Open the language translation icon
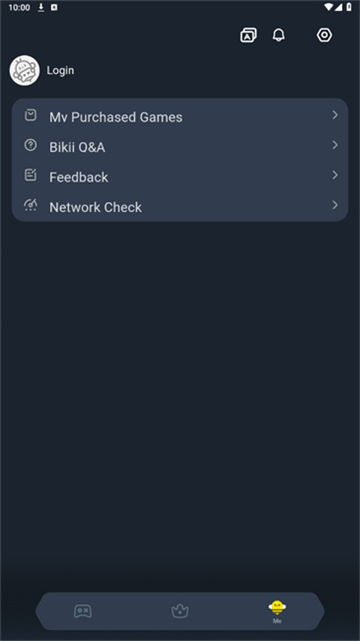The width and height of the screenshot is (360, 641). click(x=248, y=35)
